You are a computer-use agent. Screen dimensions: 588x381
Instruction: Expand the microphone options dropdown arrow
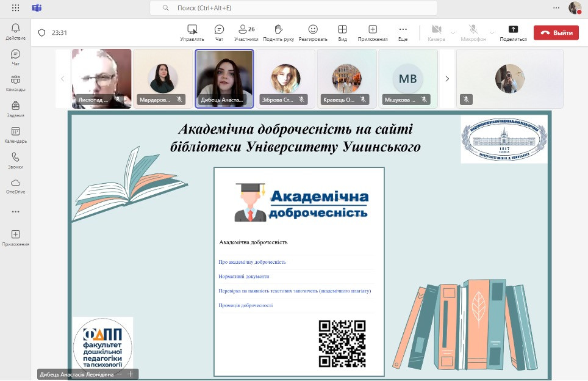pos(491,32)
